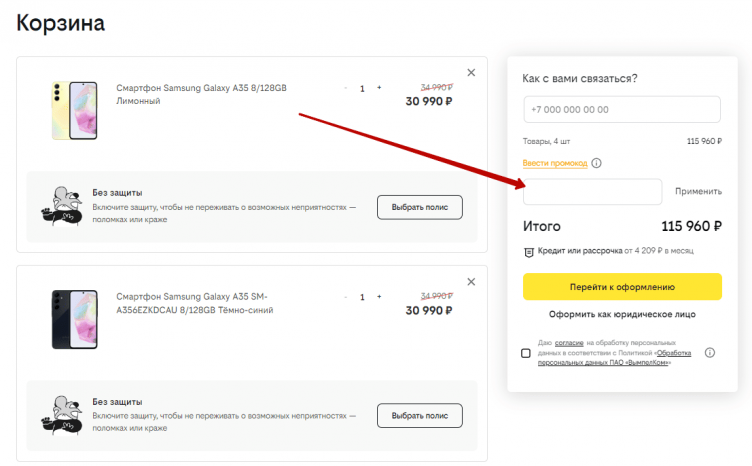The height and width of the screenshot is (466, 752).
Task: Click the promo code info icon
Action: click(x=596, y=163)
